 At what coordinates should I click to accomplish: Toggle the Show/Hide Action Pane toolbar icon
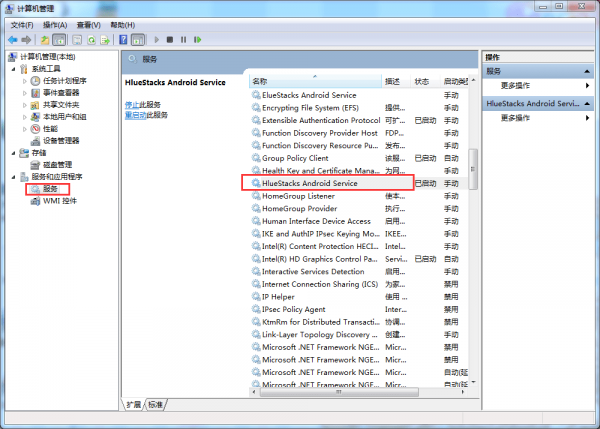138,40
